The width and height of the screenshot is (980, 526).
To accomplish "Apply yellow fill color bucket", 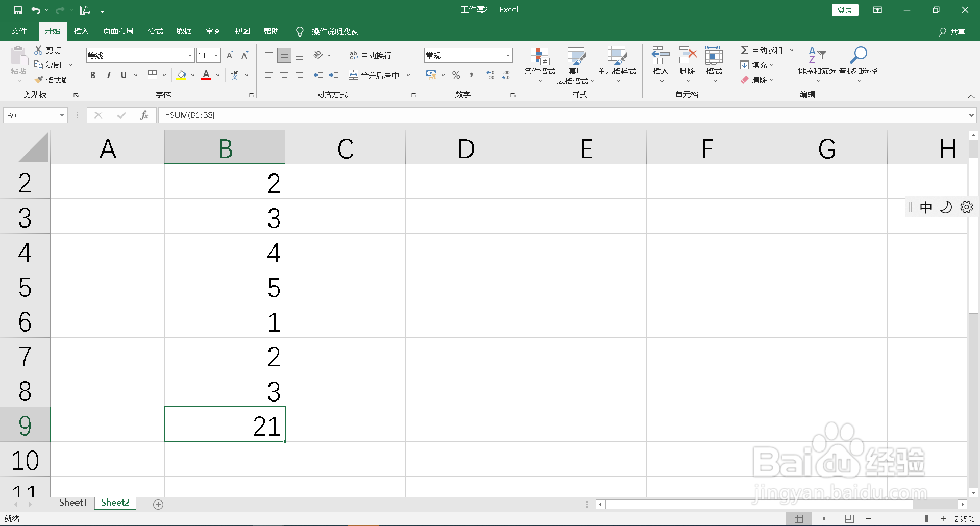I will click(x=181, y=76).
